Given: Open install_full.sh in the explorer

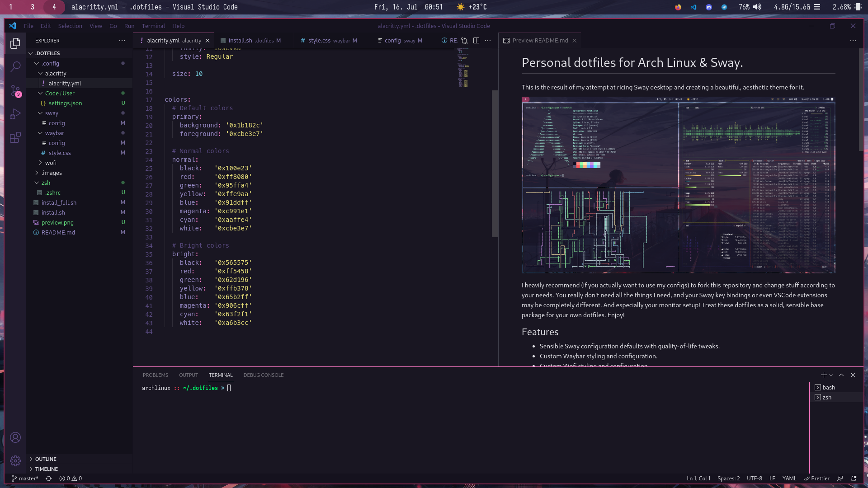Looking at the screenshot, I should tap(59, 202).
